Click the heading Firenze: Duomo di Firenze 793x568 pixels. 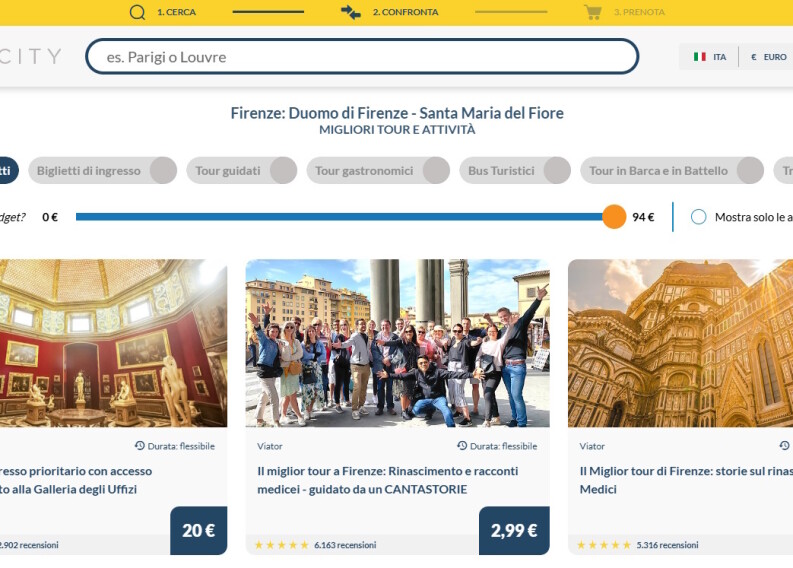coord(397,113)
